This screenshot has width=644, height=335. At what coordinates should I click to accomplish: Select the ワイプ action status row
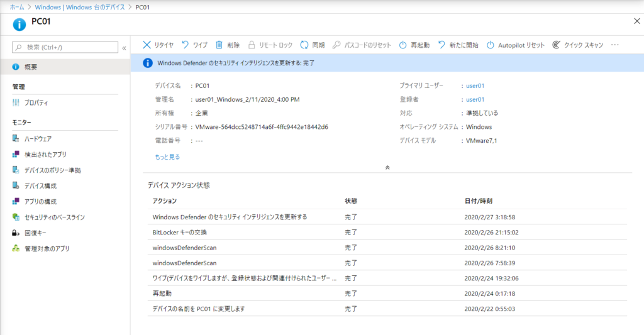coord(387,278)
